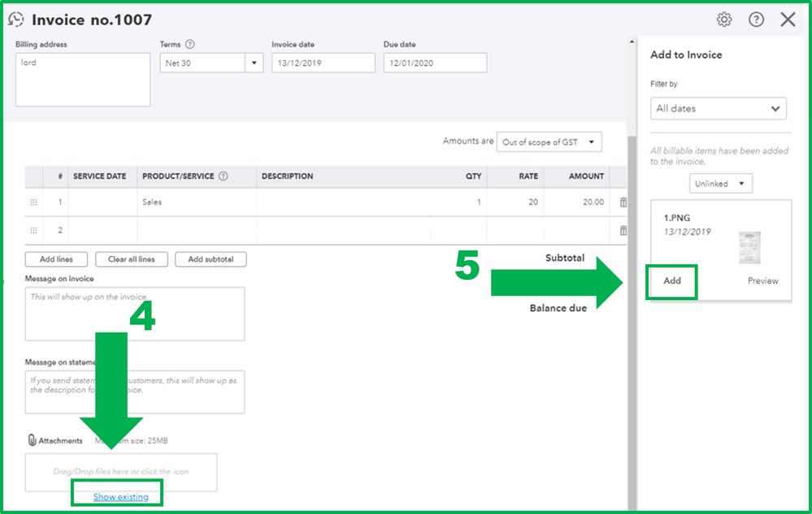This screenshot has width=812, height=514.
Task: Click the attachments drag/drop area
Action: point(121,472)
